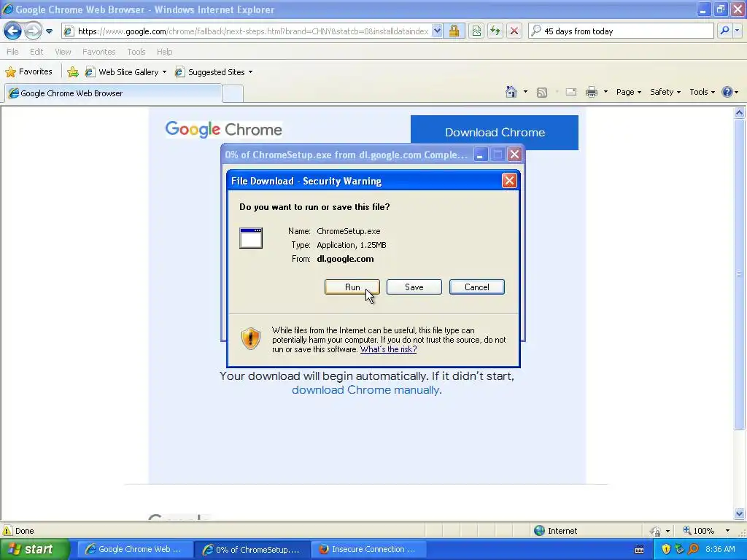Click the security shield tray icon
This screenshot has width=747, height=560.
666,550
